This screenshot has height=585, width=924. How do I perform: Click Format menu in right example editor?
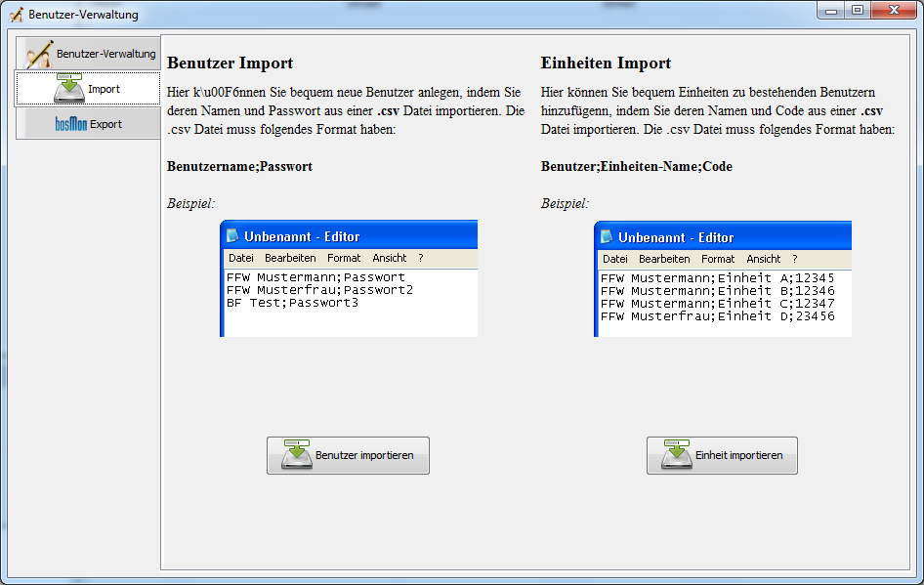718,259
